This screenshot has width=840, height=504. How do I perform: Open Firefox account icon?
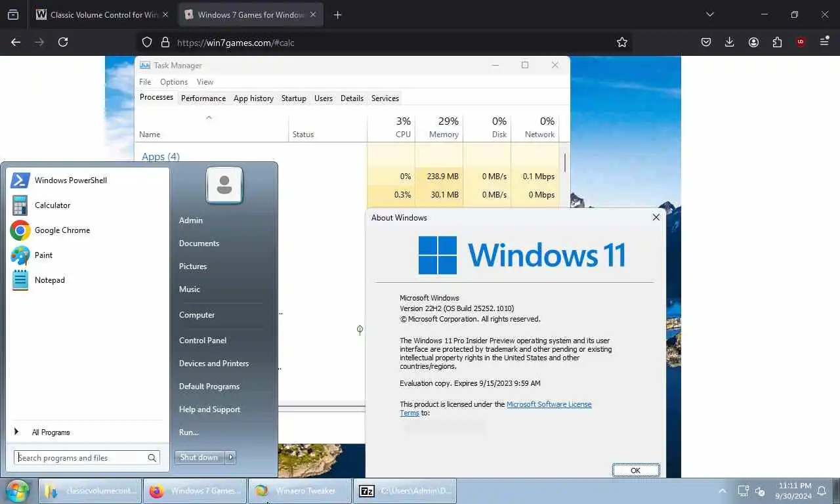[x=753, y=42]
